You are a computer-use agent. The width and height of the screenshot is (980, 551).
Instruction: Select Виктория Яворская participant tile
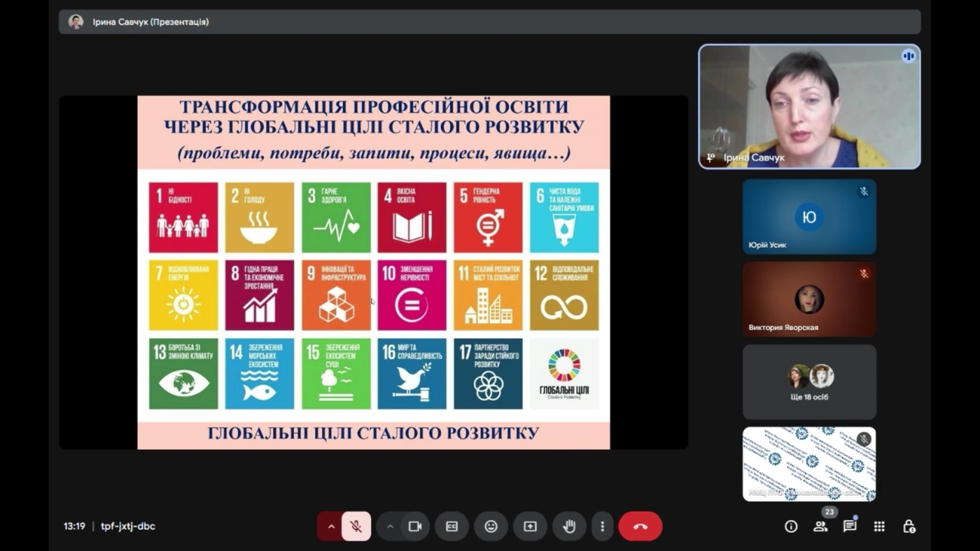[x=809, y=300]
